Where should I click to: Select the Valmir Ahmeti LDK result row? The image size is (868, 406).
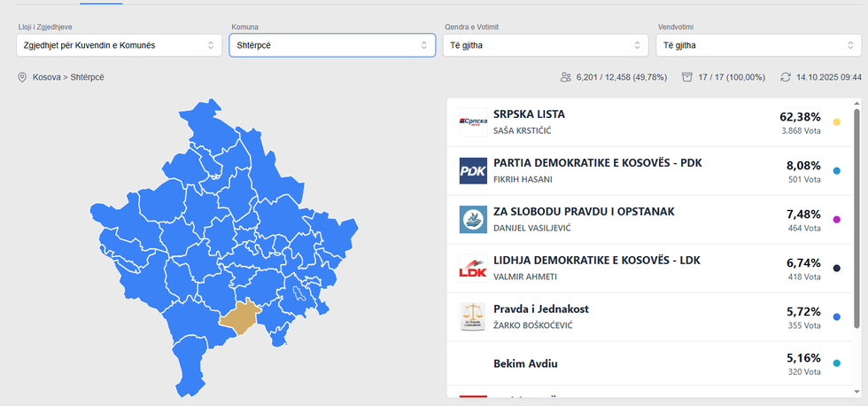click(647, 268)
